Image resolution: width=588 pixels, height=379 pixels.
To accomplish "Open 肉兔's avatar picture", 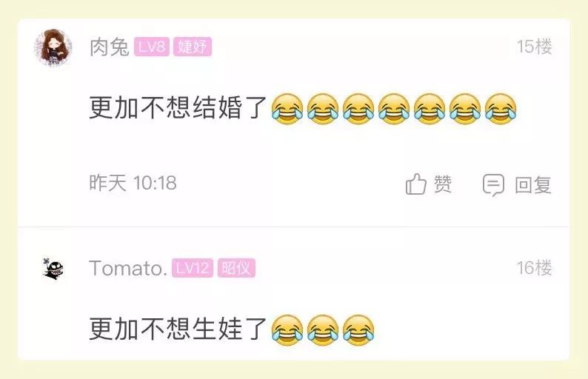I will [x=53, y=47].
